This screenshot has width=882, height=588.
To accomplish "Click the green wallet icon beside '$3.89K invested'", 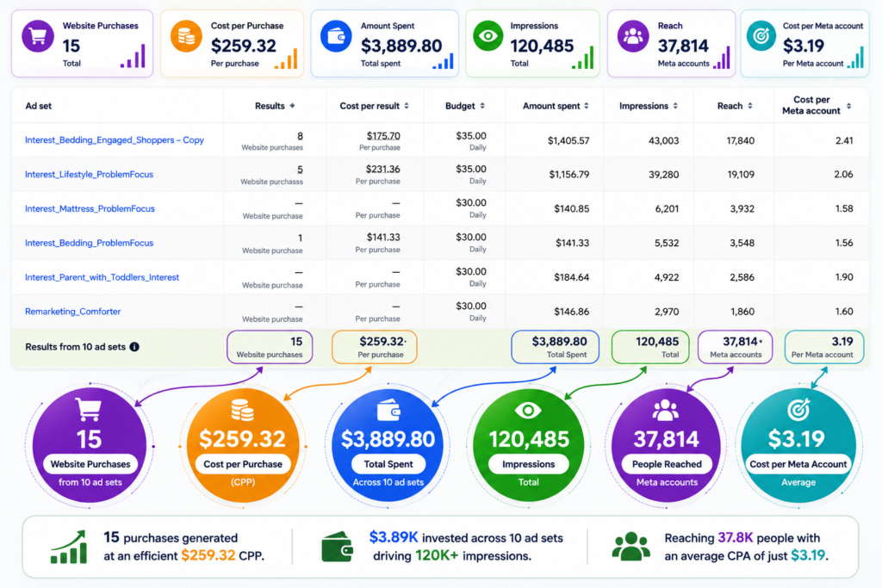I will coord(338,547).
